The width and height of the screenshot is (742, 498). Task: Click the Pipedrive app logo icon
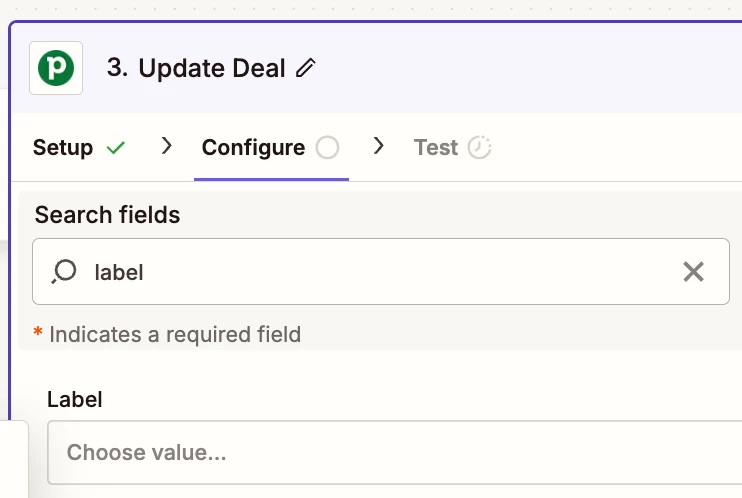[56, 68]
